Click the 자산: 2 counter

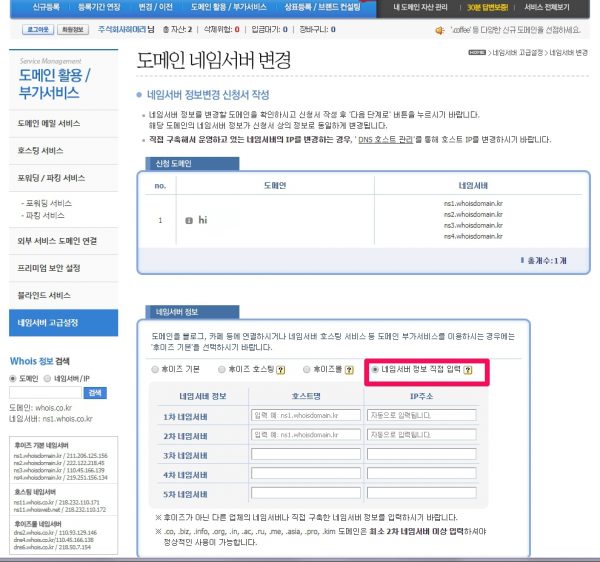(x=177, y=29)
